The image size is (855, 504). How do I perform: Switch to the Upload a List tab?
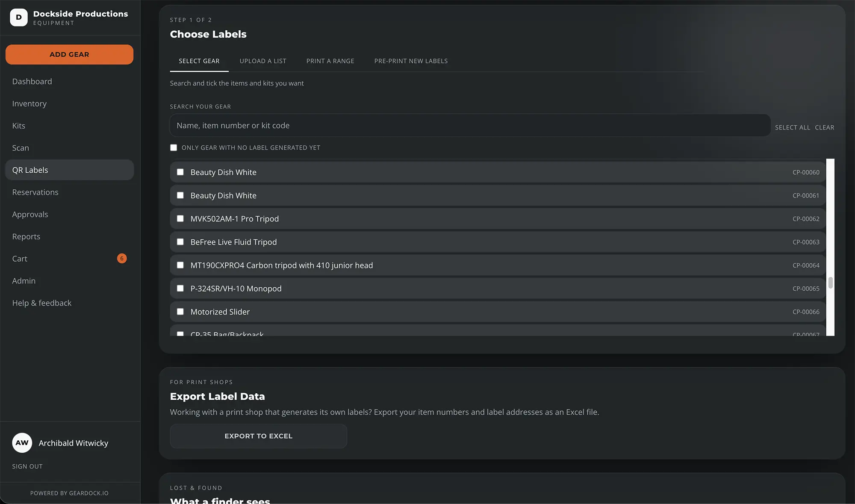(x=263, y=61)
